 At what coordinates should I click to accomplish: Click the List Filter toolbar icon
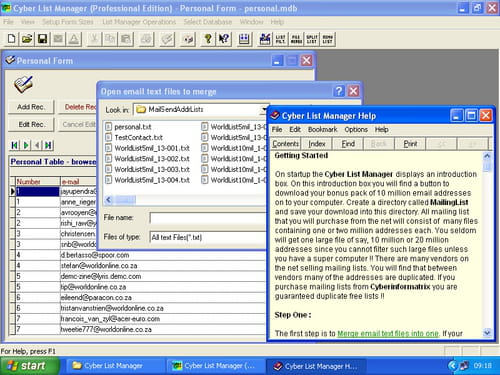[280, 39]
